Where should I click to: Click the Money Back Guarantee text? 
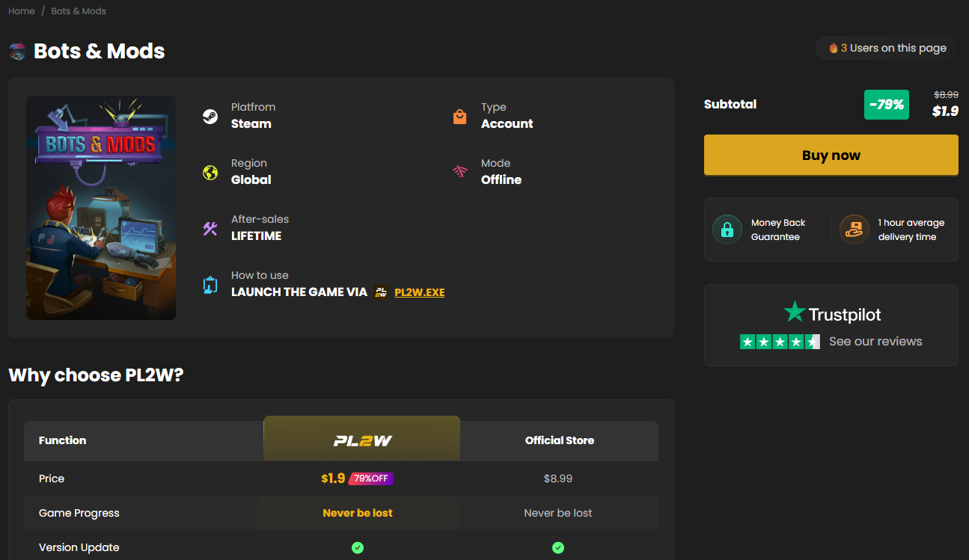click(778, 230)
